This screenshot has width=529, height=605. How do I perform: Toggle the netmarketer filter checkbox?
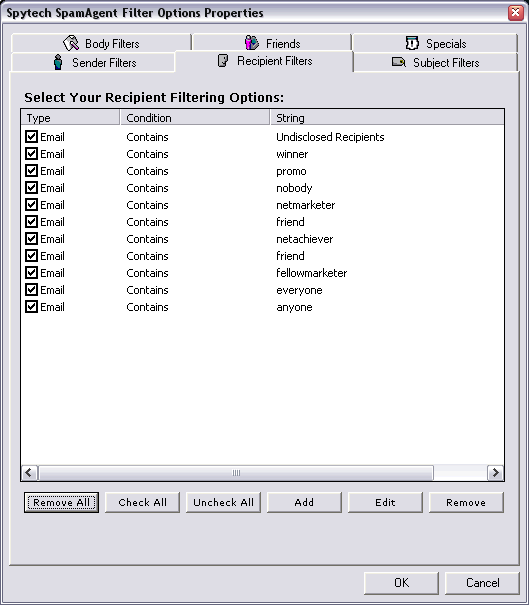31,204
